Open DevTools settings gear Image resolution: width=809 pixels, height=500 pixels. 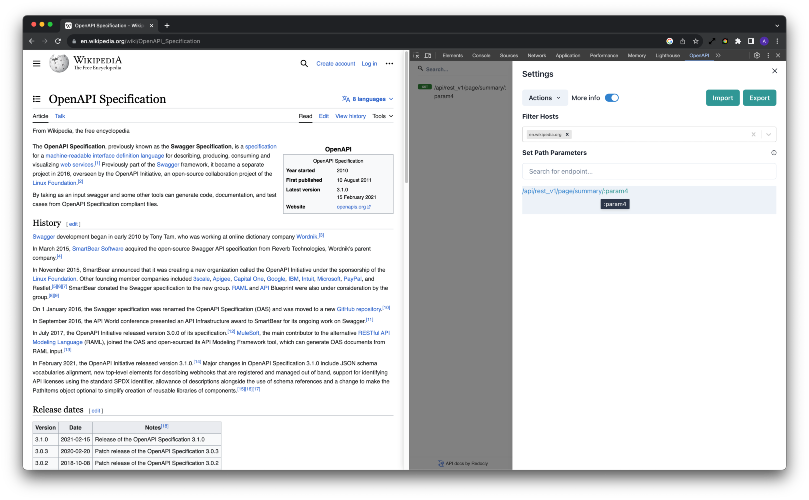click(x=757, y=55)
